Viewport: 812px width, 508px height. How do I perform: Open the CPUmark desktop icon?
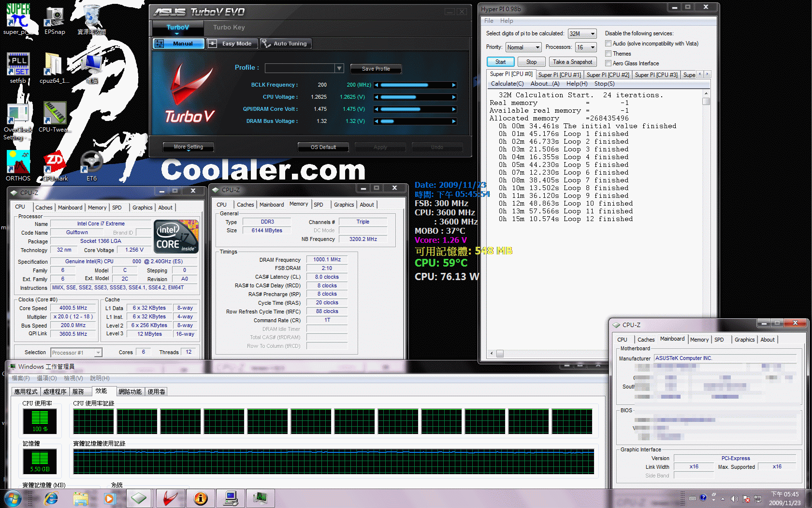55,165
